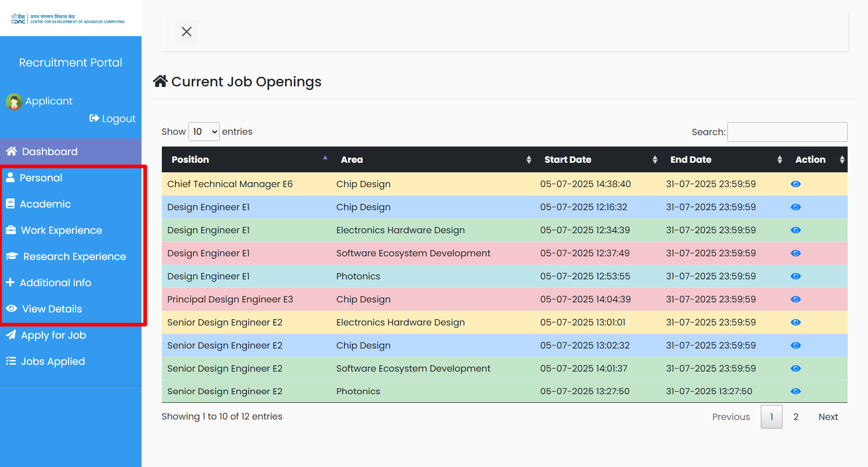Click the X icon to collapse sidebar
This screenshot has width=868, height=467.
(186, 32)
